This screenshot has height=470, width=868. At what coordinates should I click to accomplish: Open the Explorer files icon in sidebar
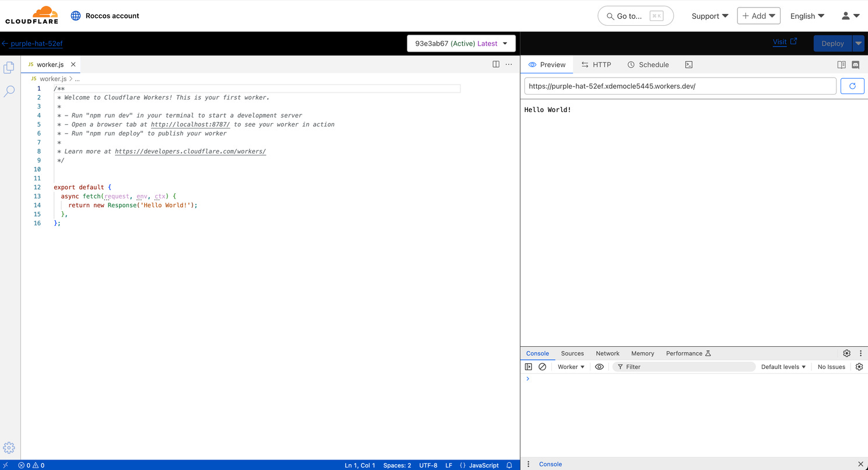(x=9, y=68)
